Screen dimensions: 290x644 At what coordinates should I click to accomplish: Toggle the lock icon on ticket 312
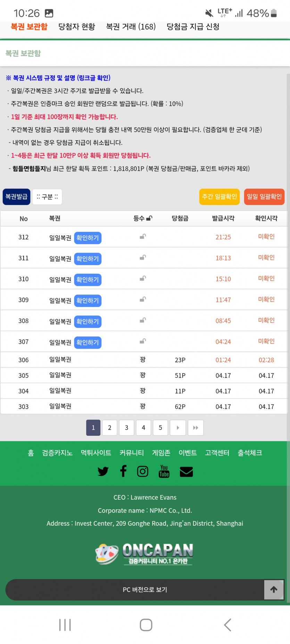click(143, 237)
